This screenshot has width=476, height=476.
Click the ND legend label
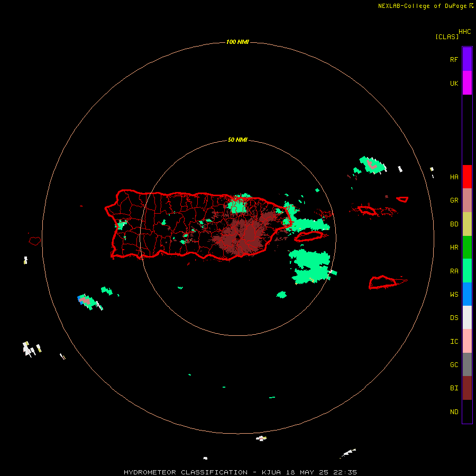pos(454,412)
